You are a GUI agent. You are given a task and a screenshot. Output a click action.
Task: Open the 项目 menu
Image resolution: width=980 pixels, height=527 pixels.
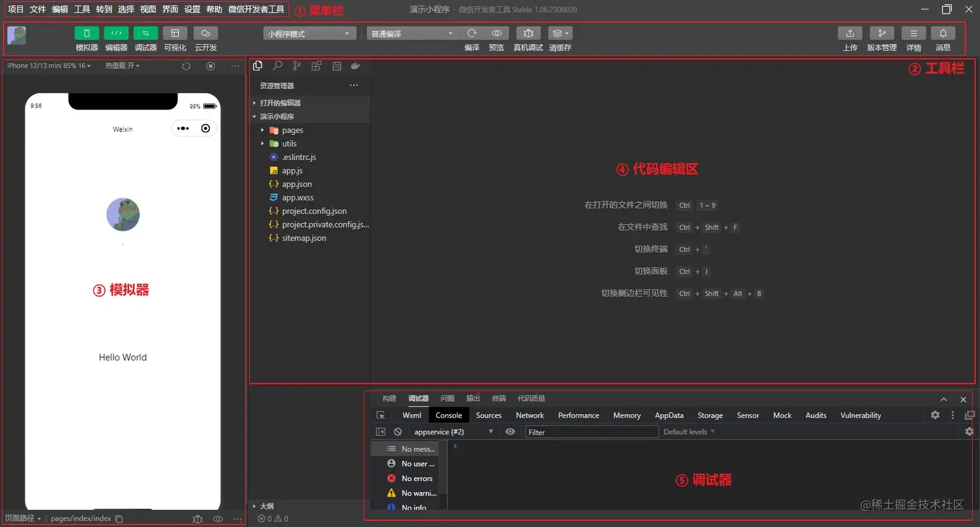tap(16, 9)
